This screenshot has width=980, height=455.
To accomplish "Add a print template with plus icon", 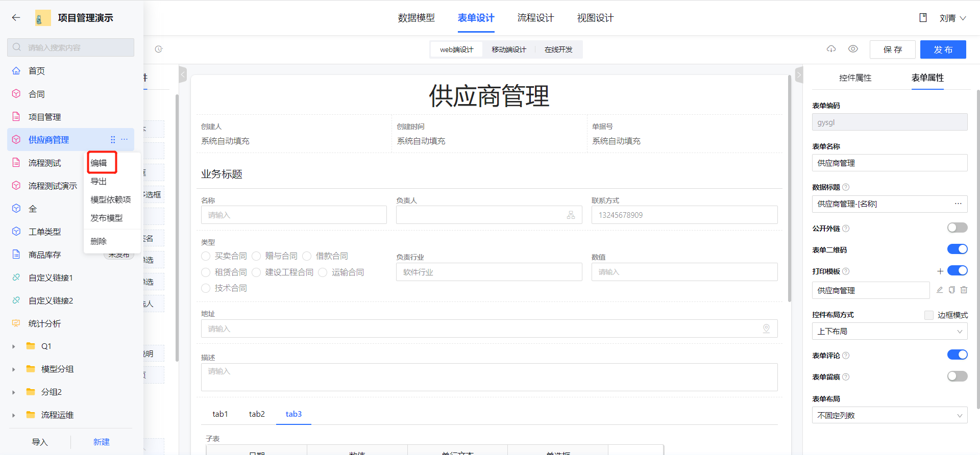I will [x=940, y=271].
